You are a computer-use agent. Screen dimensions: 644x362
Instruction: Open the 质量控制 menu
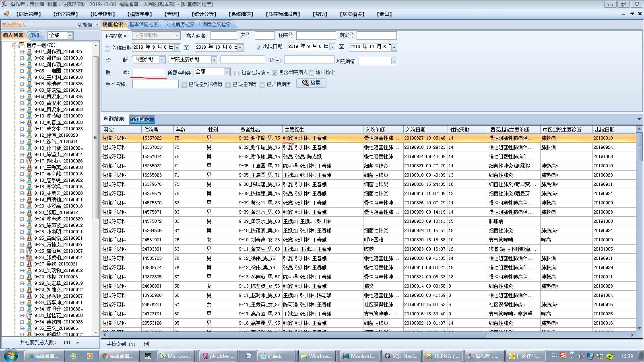(x=102, y=14)
